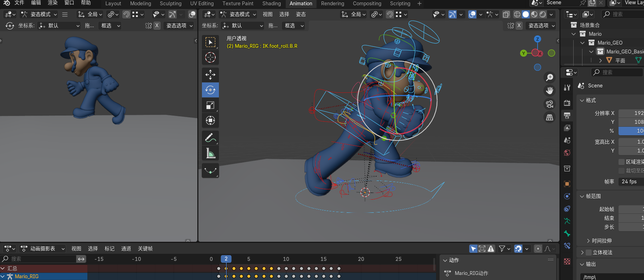The width and height of the screenshot is (644, 280).
Task: Open the 关键帧 menu in dope sheet
Action: coord(145,249)
